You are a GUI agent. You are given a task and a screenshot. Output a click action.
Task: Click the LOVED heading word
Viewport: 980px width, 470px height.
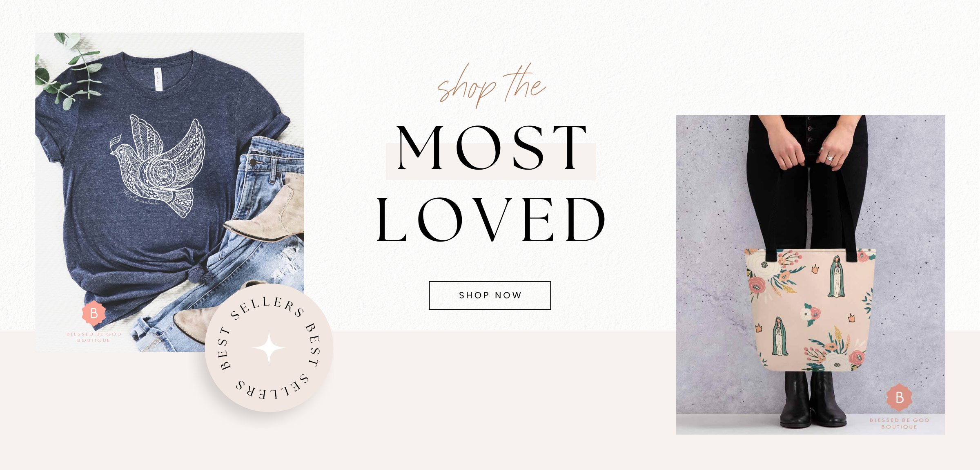[491, 219]
